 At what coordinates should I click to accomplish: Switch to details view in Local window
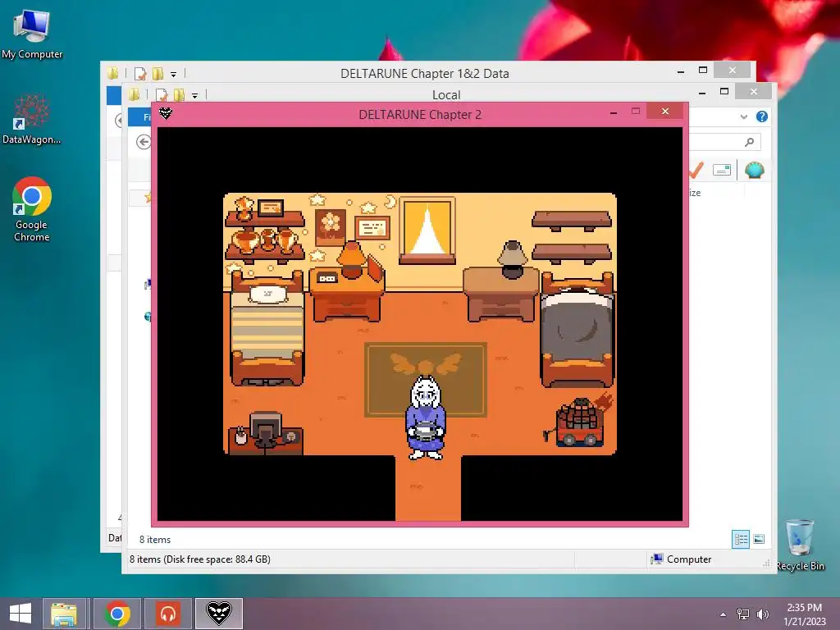coord(741,539)
